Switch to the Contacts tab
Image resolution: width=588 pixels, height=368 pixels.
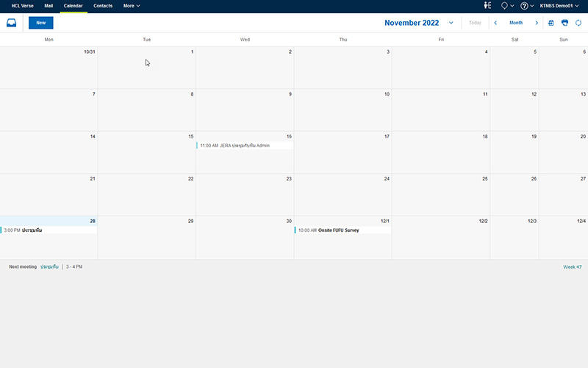click(103, 5)
